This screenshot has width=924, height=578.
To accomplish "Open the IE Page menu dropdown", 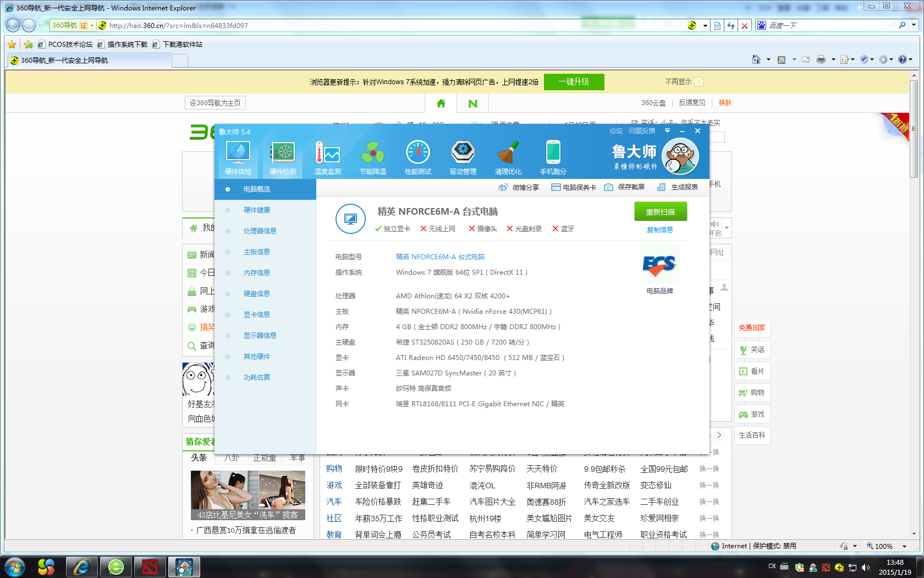I will [x=848, y=59].
